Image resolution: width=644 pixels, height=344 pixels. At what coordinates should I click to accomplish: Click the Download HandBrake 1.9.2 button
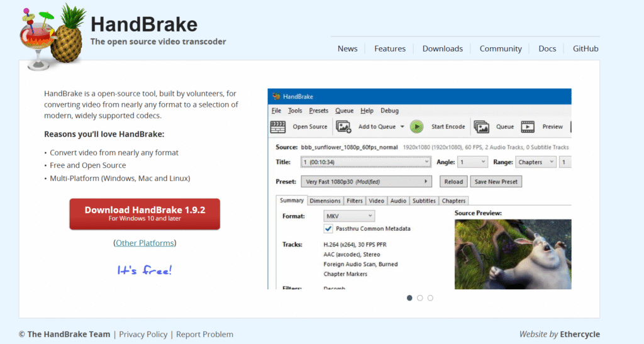click(x=145, y=214)
